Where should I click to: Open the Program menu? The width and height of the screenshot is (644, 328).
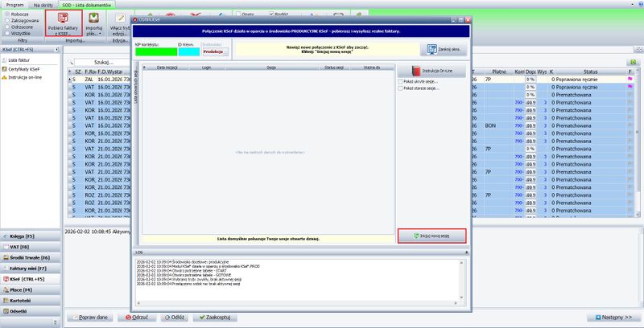point(14,4)
